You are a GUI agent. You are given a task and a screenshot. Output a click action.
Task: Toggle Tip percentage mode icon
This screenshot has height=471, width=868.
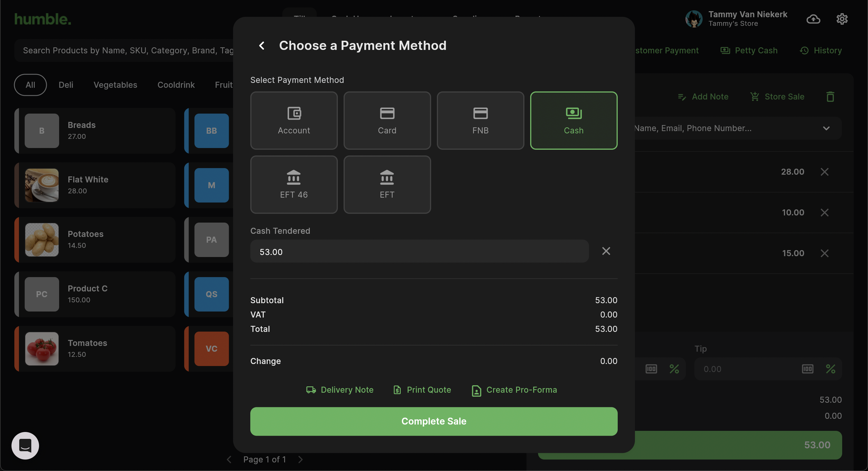point(830,369)
